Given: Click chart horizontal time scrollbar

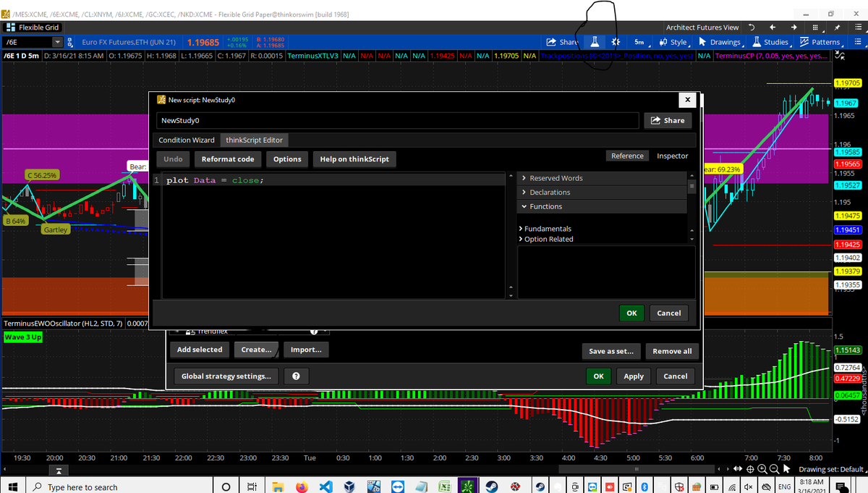Looking at the screenshot, I should [637, 469].
